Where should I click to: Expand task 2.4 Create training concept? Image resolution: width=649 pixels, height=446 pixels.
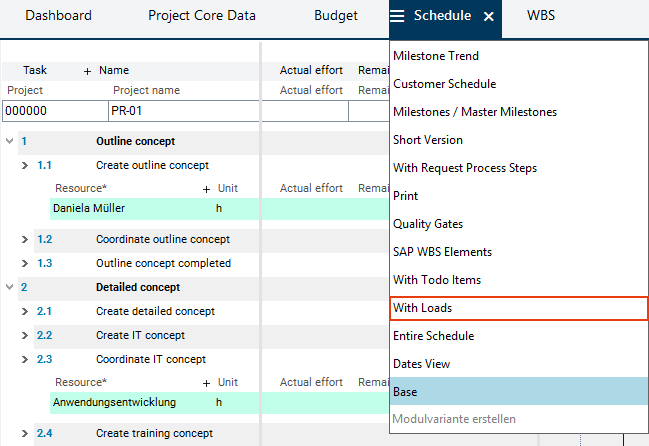[x=25, y=433]
